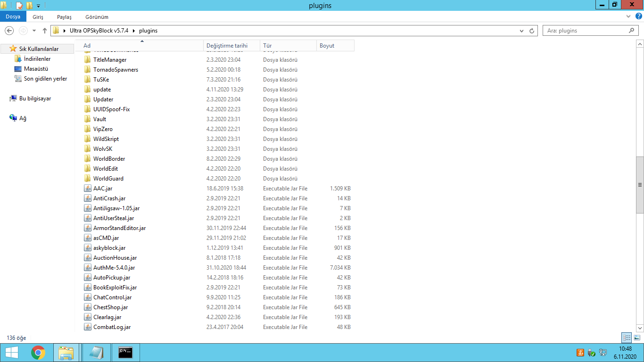The height and width of the screenshot is (362, 644).
Task: Open Notepad window from the taskbar
Action: [x=96, y=353]
